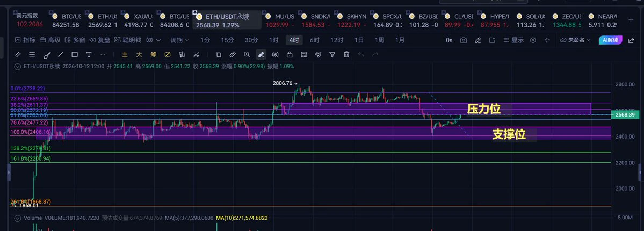Click the note edit icon

(x=304, y=54)
